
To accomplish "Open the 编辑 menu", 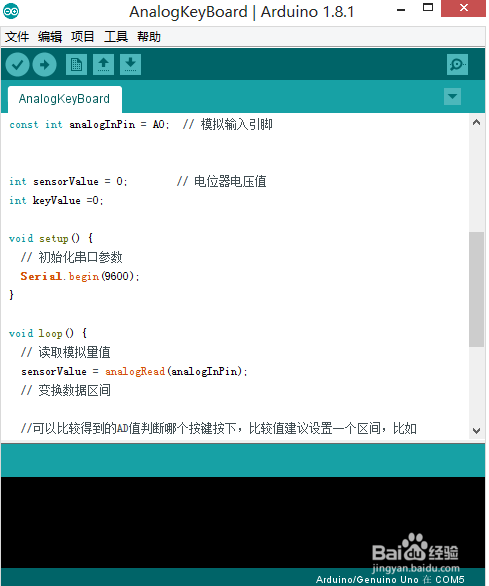I will coord(50,37).
